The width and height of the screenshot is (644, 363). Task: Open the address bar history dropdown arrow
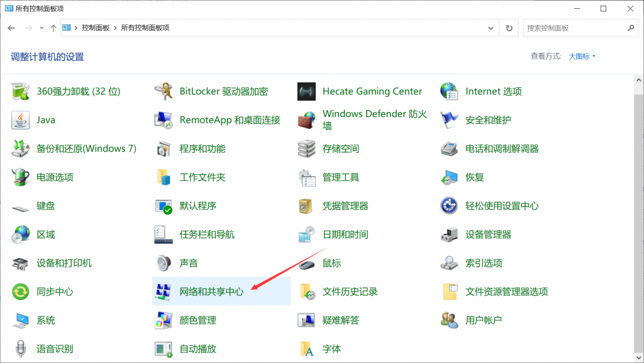tap(491, 28)
